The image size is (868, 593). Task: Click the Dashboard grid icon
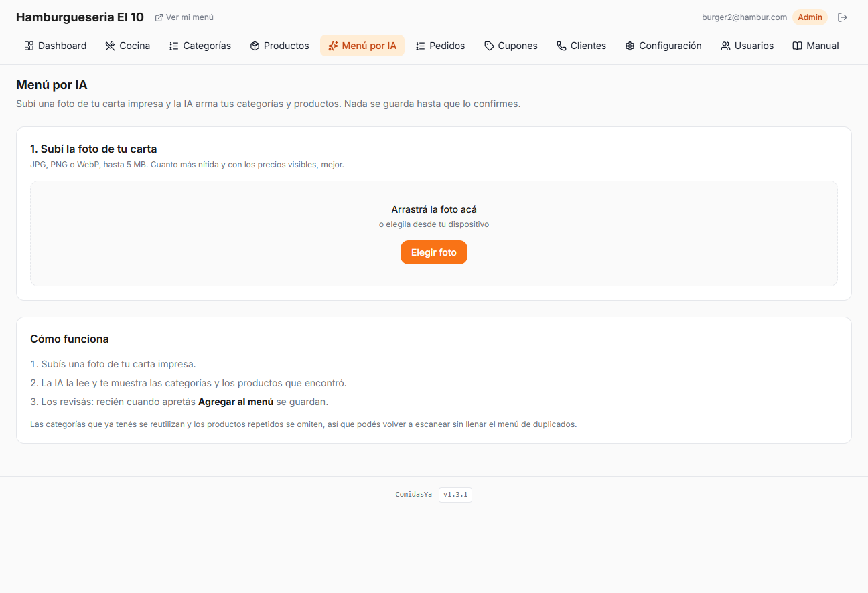coord(29,46)
